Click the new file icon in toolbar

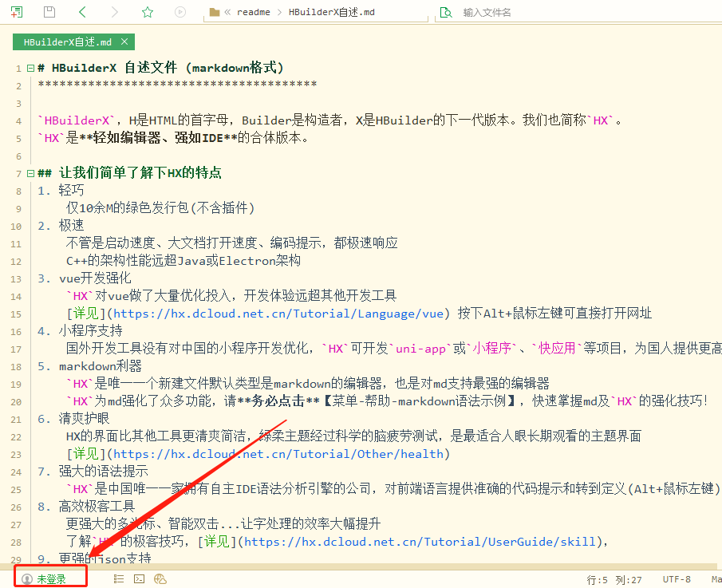click(17, 12)
